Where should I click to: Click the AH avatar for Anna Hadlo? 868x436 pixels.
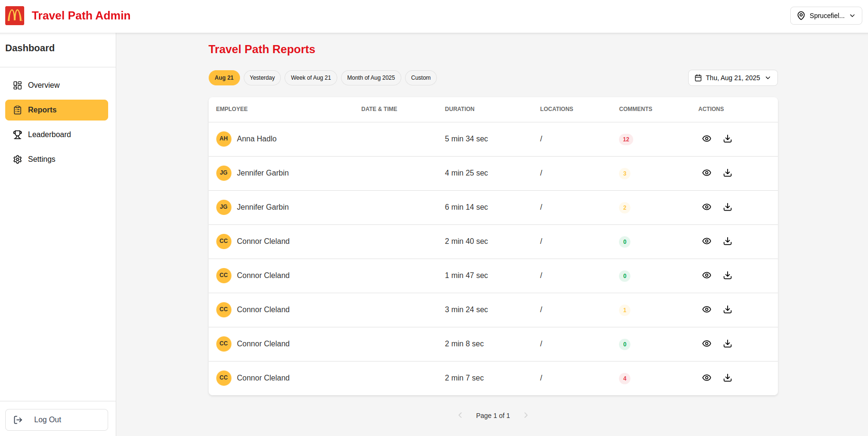pos(223,139)
